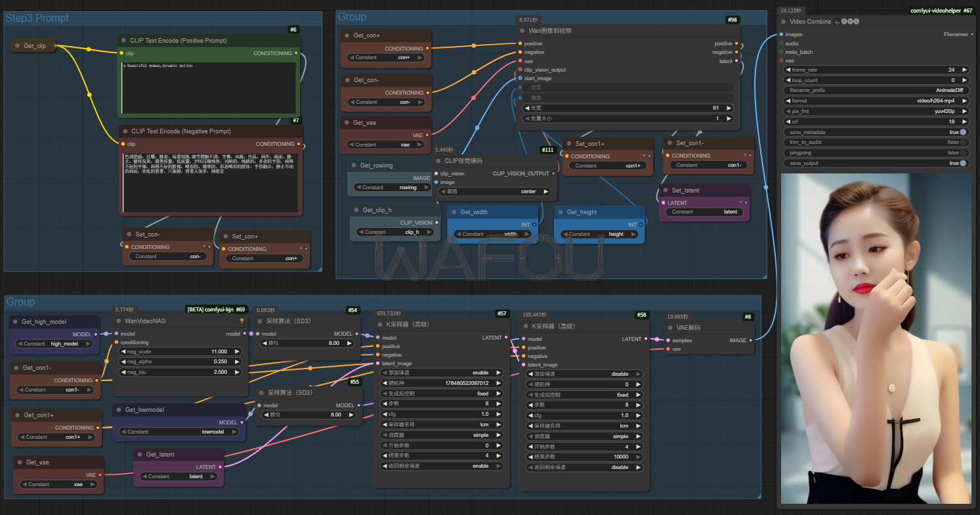Click the positive prompt text box
This screenshot has width=980, height=515.
210,88
